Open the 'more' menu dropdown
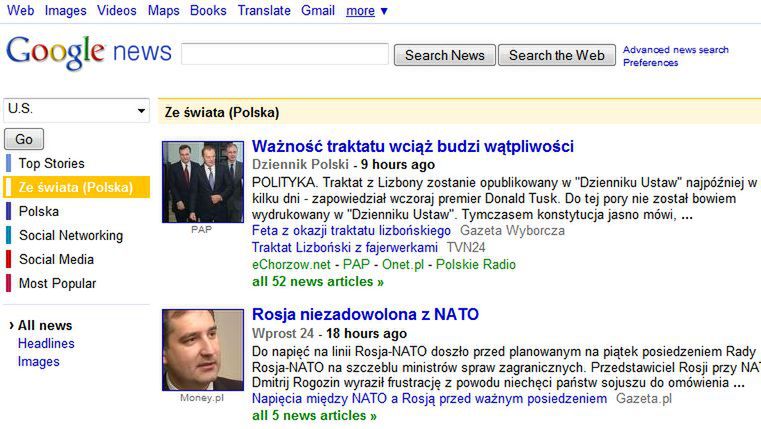 [367, 11]
